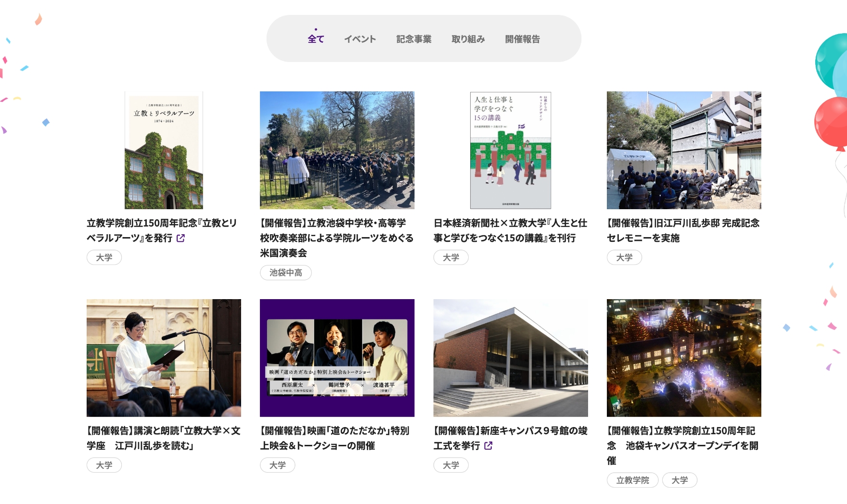The width and height of the screenshot is (847, 504).
Task: Select the 全て filter tab
Action: pyautogui.click(x=316, y=39)
